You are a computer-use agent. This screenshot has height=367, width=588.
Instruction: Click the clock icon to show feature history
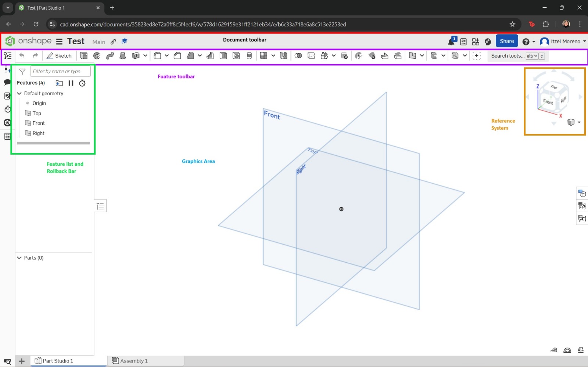click(x=82, y=83)
